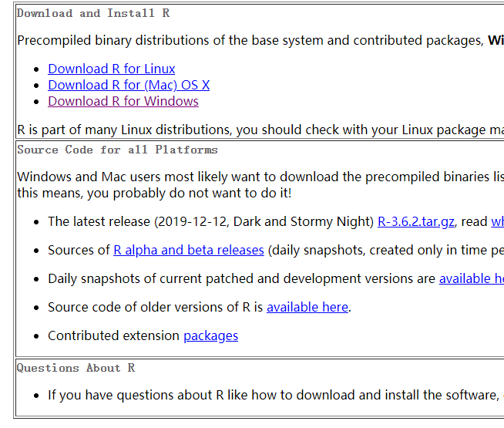Screen dimensions: 504x428
Task: Open the Download R for Windows link
Action: click(x=123, y=101)
